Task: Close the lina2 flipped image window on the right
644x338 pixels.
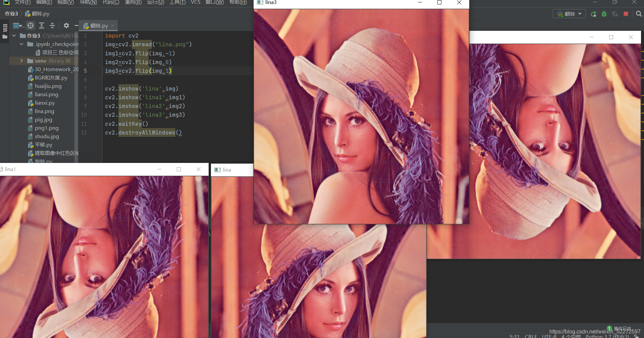Action: tap(631, 37)
